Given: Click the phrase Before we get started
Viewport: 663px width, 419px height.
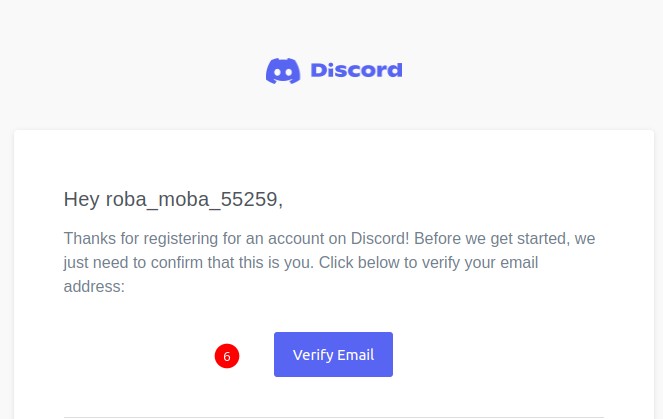Looking at the screenshot, I should coord(491,239).
